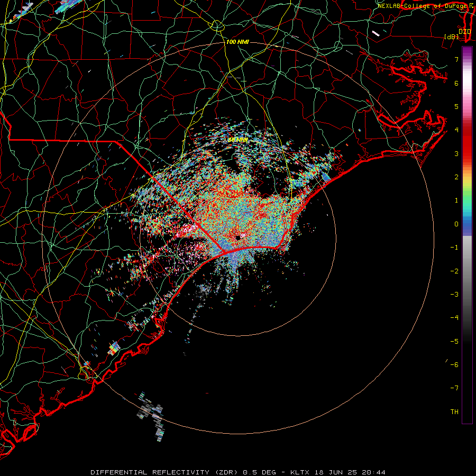Select the 100 NMI range ring label

tap(237, 42)
